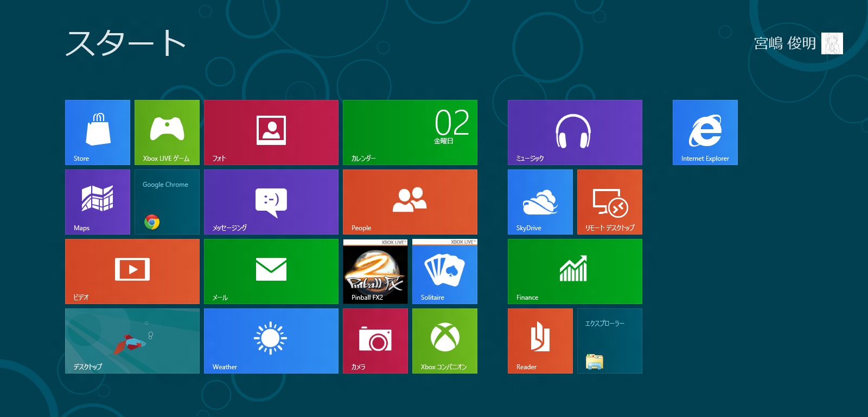Open the カレンダー calendar tile
The width and height of the screenshot is (868, 417).
[x=410, y=132]
